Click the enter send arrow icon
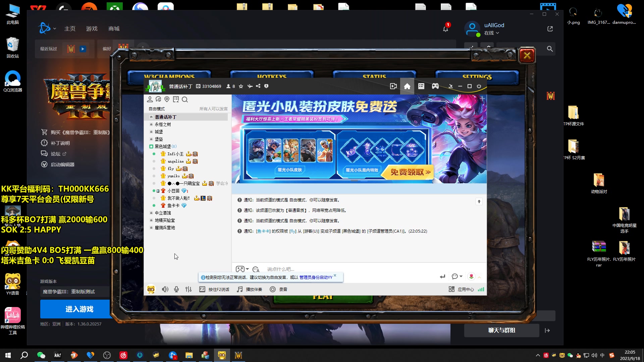This screenshot has height=362, width=644. tap(442, 277)
